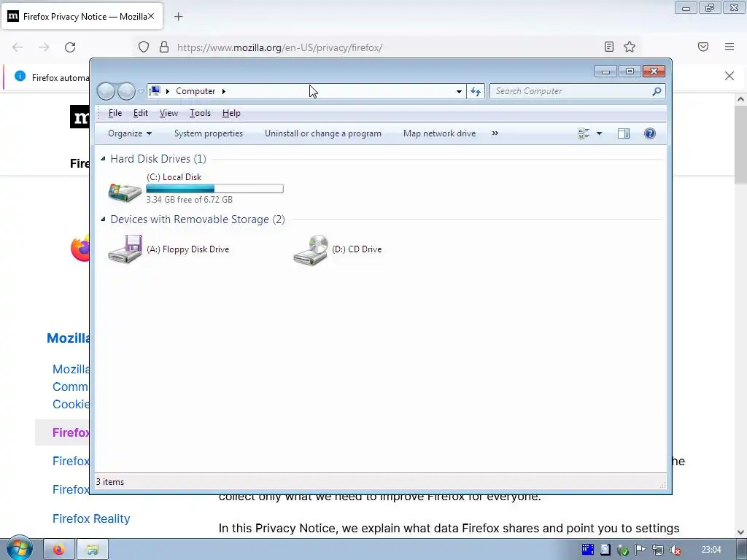Click the refresh button next to address bar
The image size is (747, 560).
pos(476,91)
